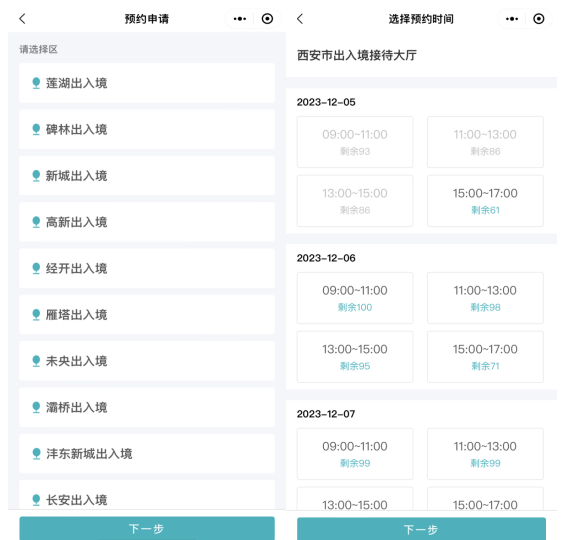Image resolution: width=564 pixels, height=540 pixels.
Task: Select 2023-12-07 slot 11:00~13:00 剩余99
Action: (485, 454)
